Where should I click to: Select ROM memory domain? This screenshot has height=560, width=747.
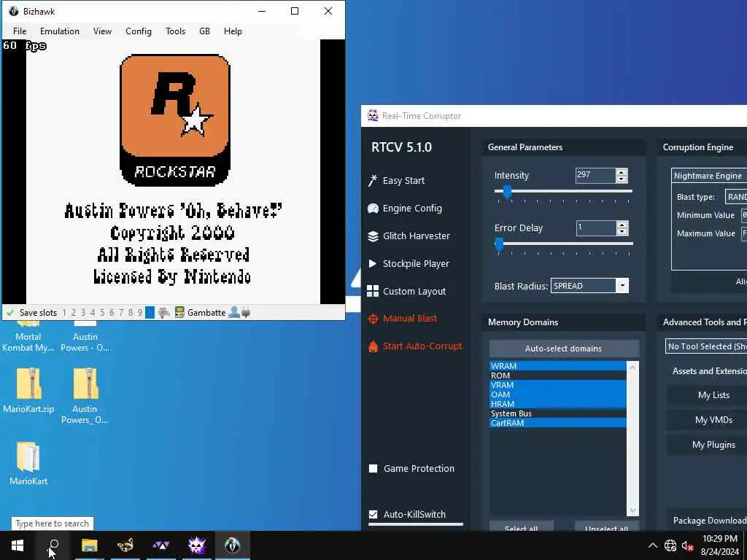click(x=557, y=376)
